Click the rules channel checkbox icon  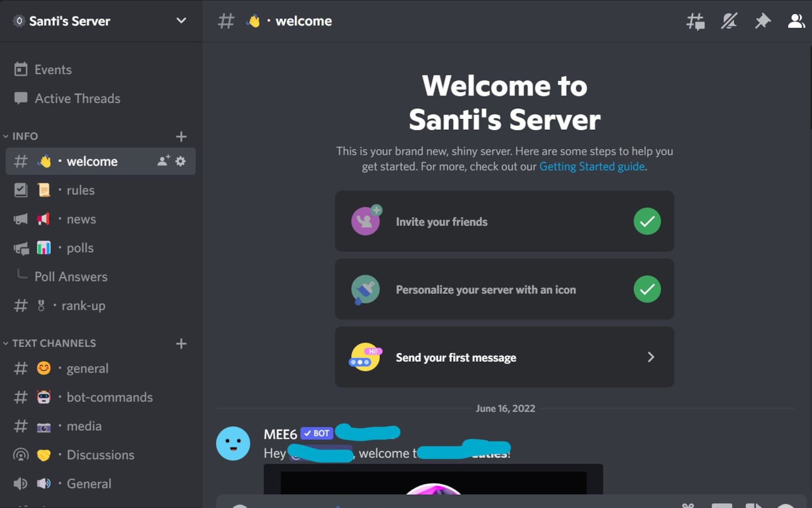click(20, 190)
